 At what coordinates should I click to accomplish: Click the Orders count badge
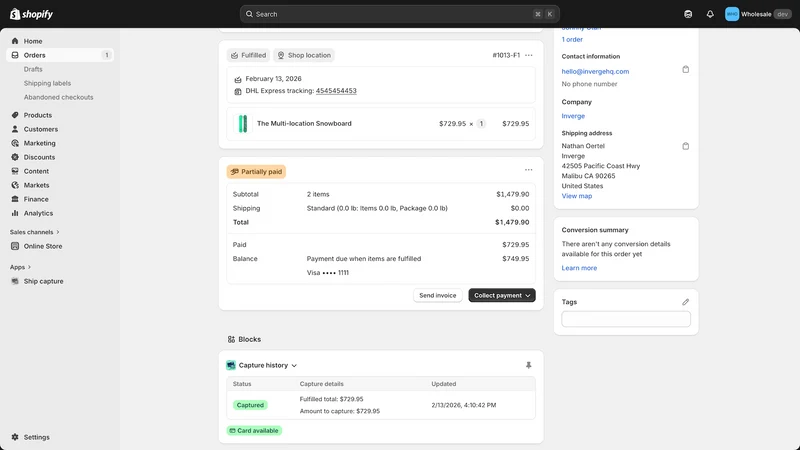107,55
